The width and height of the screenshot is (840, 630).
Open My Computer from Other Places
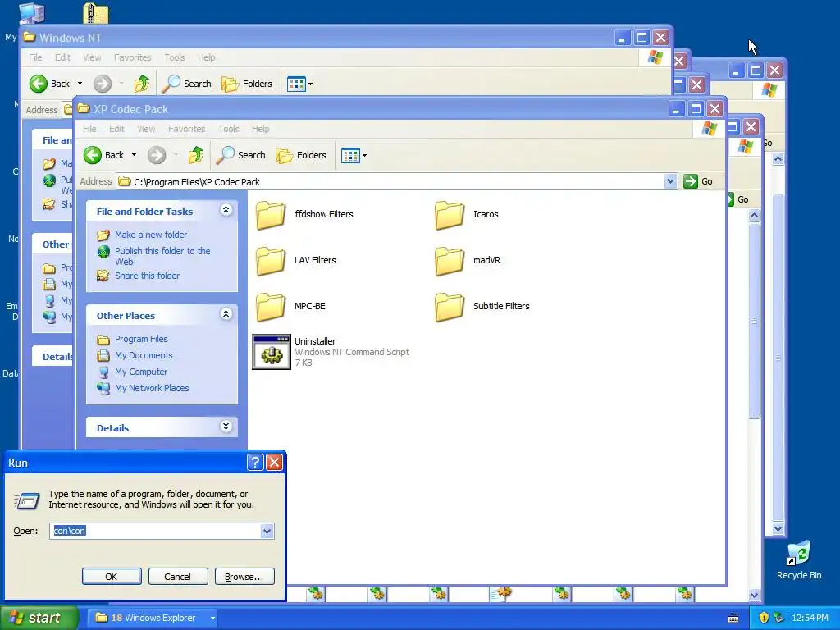[141, 372]
